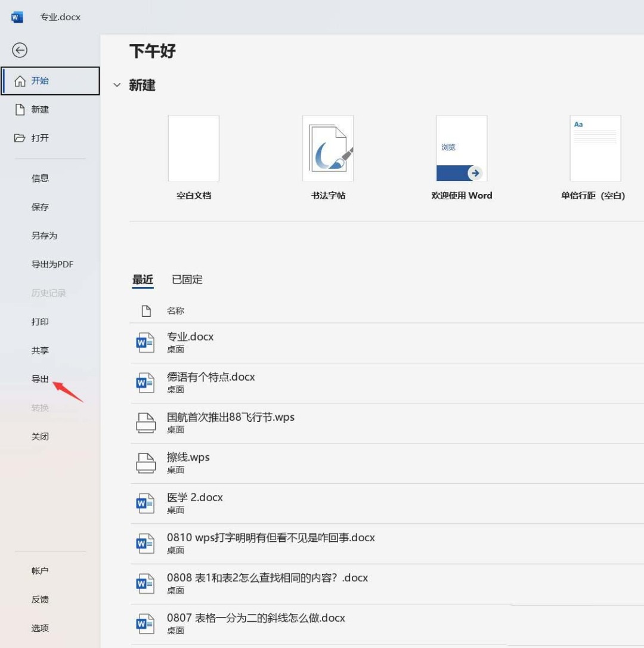Open the 书法字帖 template
The height and width of the screenshot is (648, 644).
(x=327, y=148)
